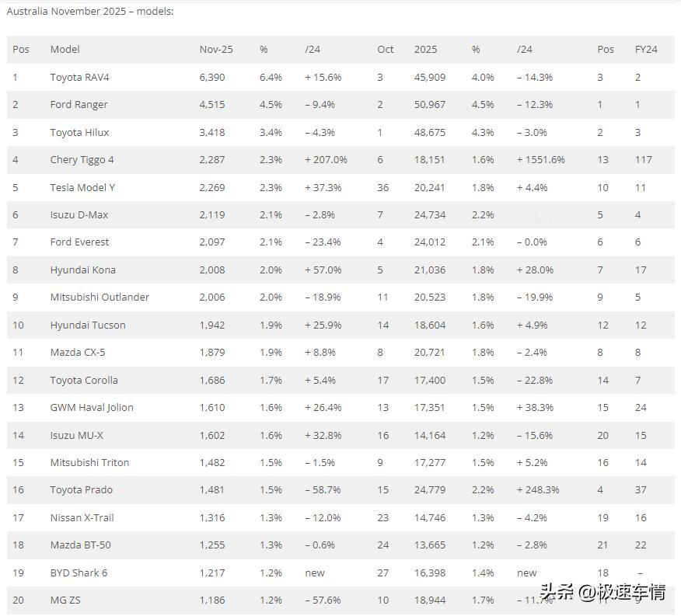Select the Toyota RAV4 model name

79,77
